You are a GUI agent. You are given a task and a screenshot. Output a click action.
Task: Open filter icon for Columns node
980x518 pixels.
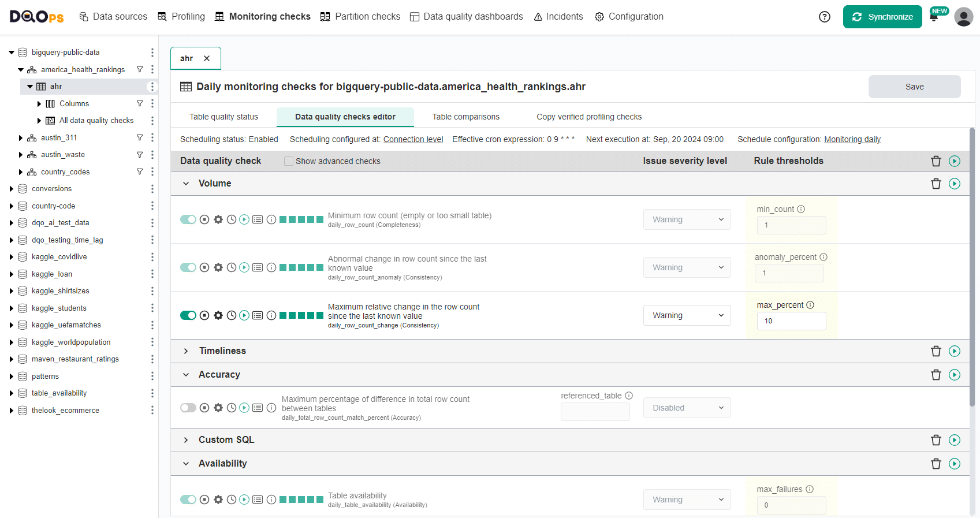tap(140, 103)
